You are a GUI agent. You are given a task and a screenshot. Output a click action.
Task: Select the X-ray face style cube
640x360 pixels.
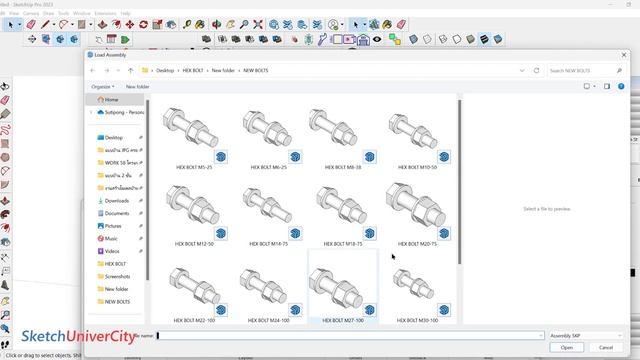(x=413, y=39)
